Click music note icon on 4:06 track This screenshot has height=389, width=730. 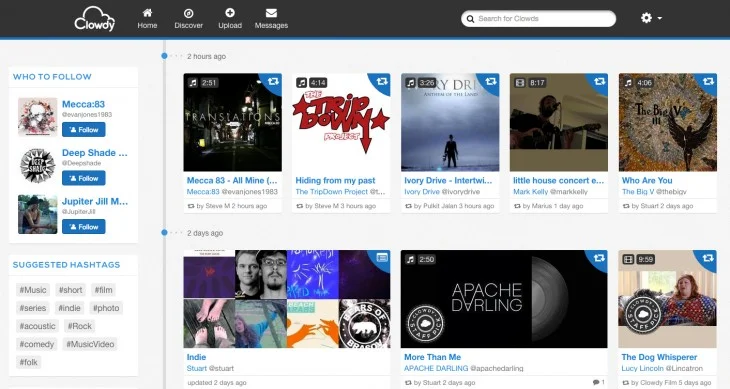tap(629, 83)
